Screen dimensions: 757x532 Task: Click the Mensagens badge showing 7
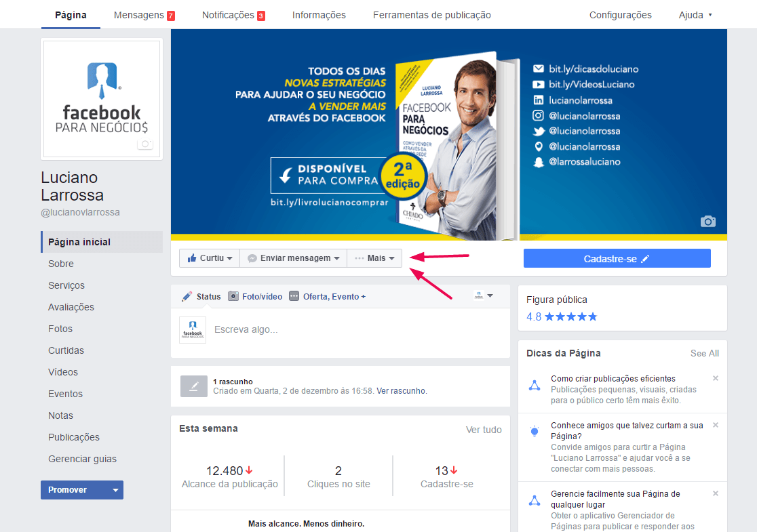170,16
